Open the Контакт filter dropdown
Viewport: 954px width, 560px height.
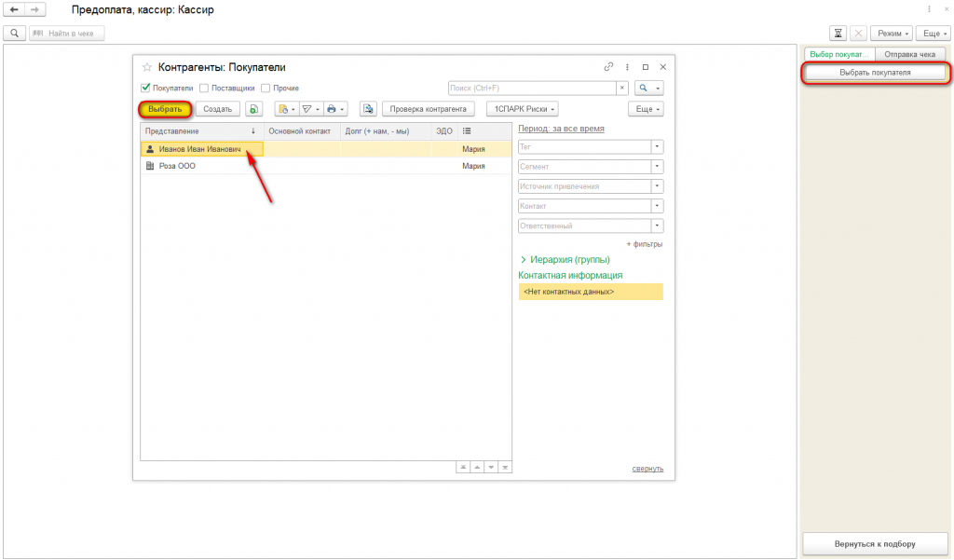pyautogui.click(x=657, y=206)
